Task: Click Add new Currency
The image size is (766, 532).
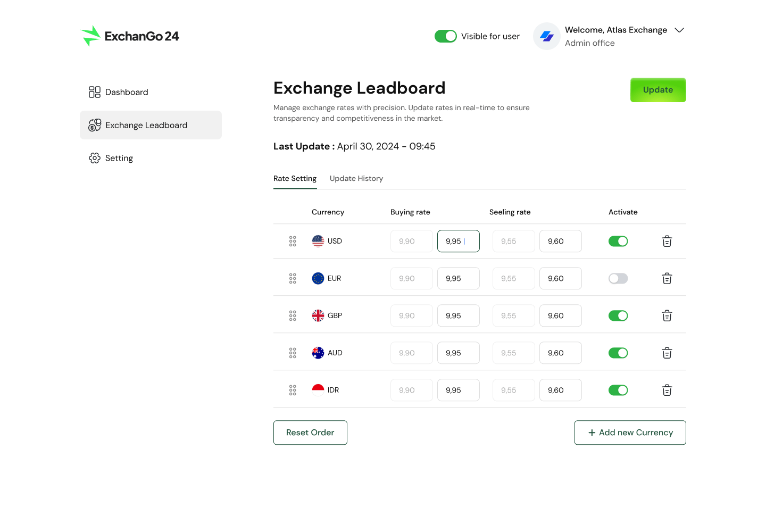Action: 630,433
